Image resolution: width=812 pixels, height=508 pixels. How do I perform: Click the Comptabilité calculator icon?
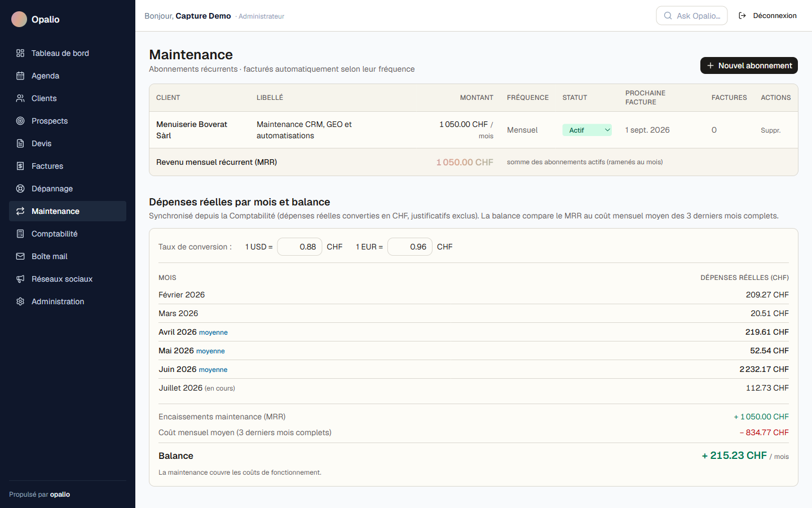(x=20, y=234)
